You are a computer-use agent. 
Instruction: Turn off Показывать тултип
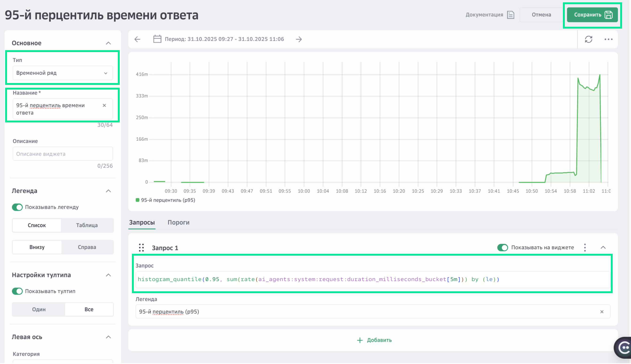(x=17, y=291)
